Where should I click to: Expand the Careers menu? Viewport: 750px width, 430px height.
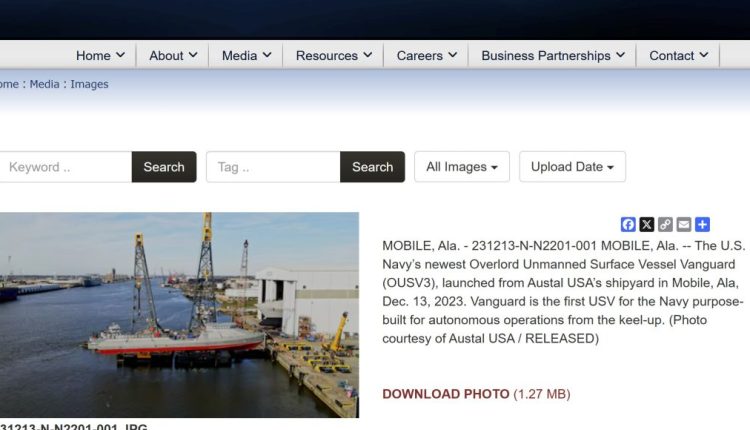(427, 56)
